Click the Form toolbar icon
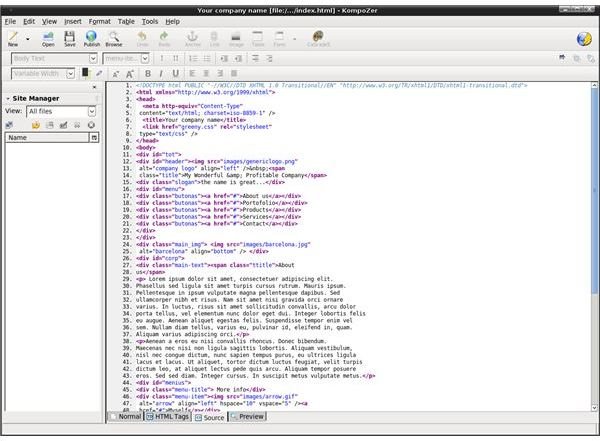The image size is (600, 441). coord(279,39)
